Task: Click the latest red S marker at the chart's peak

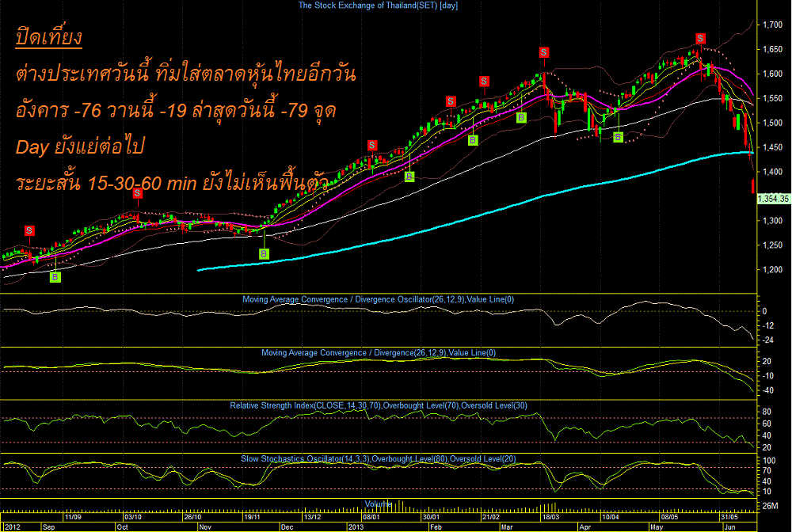Action: (700, 38)
